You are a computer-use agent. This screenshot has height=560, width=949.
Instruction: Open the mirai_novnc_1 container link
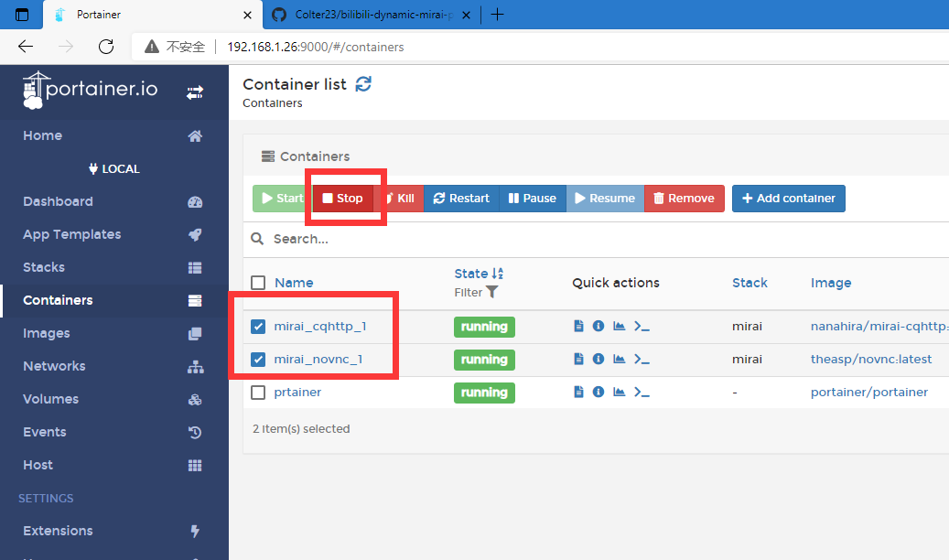(318, 359)
